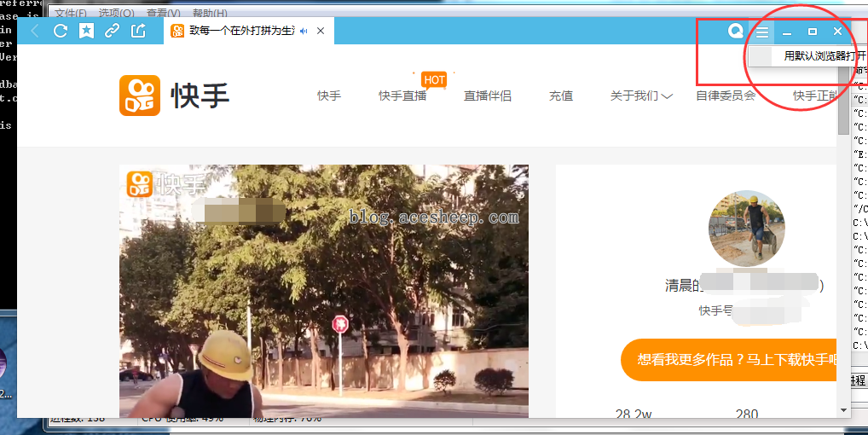Share the page with export icon

138,31
